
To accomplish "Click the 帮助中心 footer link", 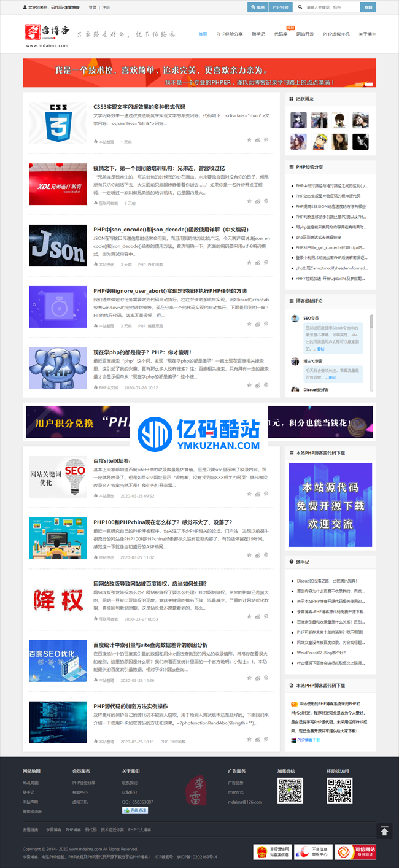I will tap(80, 792).
